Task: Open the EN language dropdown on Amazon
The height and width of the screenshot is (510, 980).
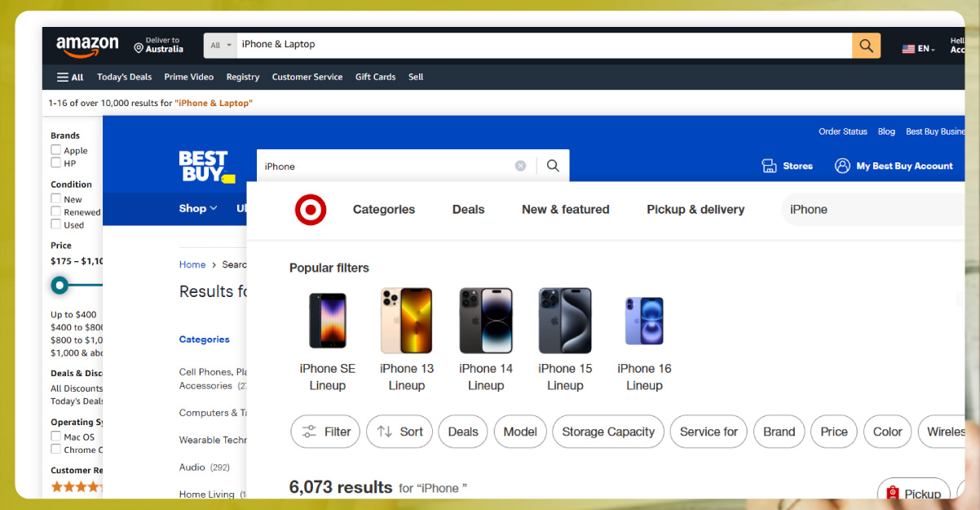Action: pos(918,48)
